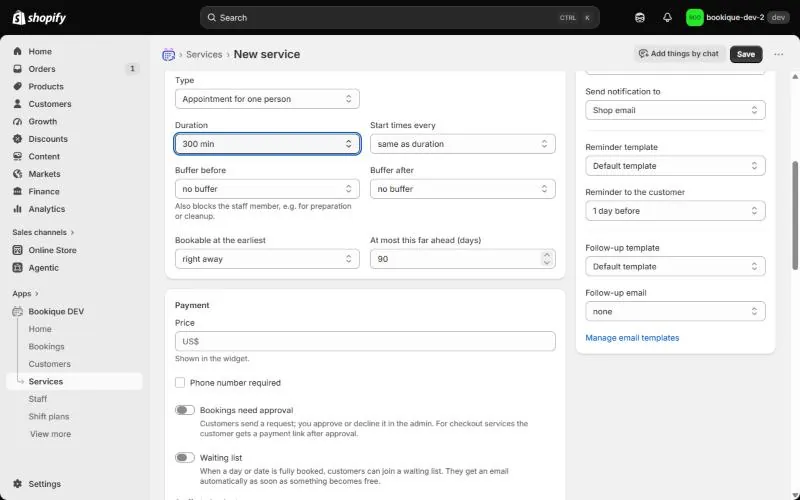
Task: Click the search magnifier icon
Action: 211,17
